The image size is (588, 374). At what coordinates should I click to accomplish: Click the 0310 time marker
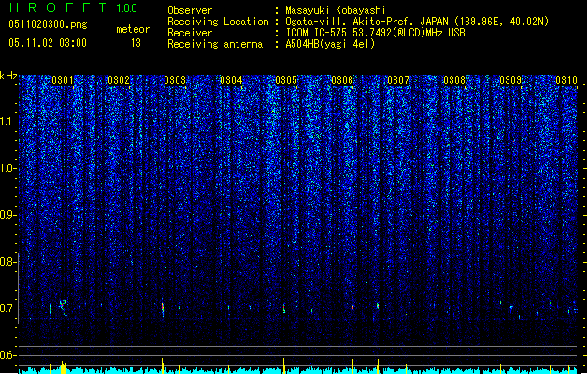coord(566,80)
